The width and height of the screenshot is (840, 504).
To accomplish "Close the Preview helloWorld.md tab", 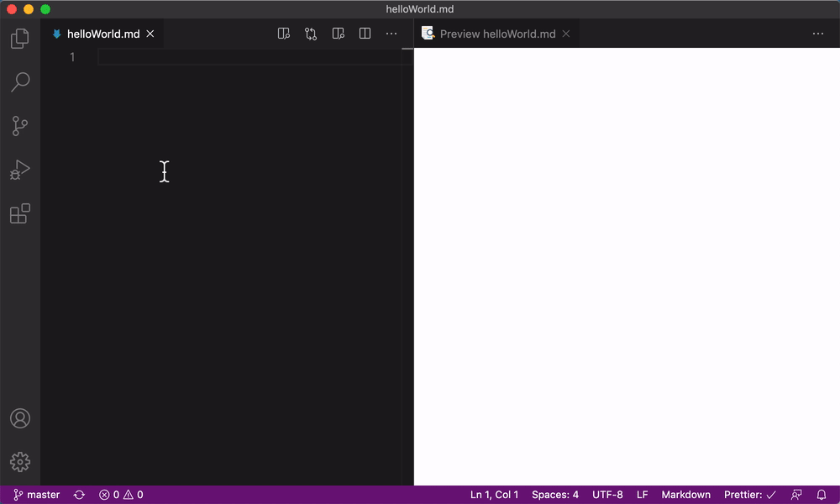I will click(566, 34).
